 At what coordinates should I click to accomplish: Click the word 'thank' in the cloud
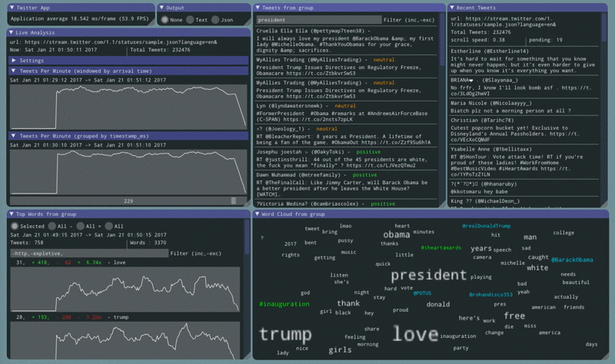click(x=348, y=303)
